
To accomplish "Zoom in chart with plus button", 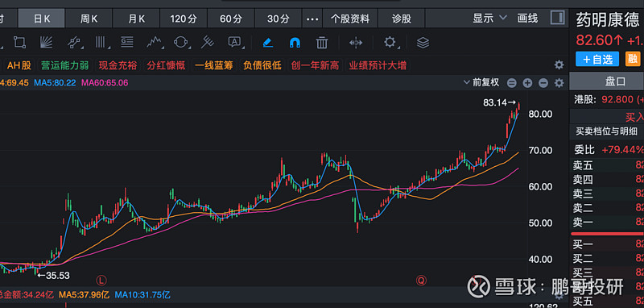I will [x=527, y=83].
